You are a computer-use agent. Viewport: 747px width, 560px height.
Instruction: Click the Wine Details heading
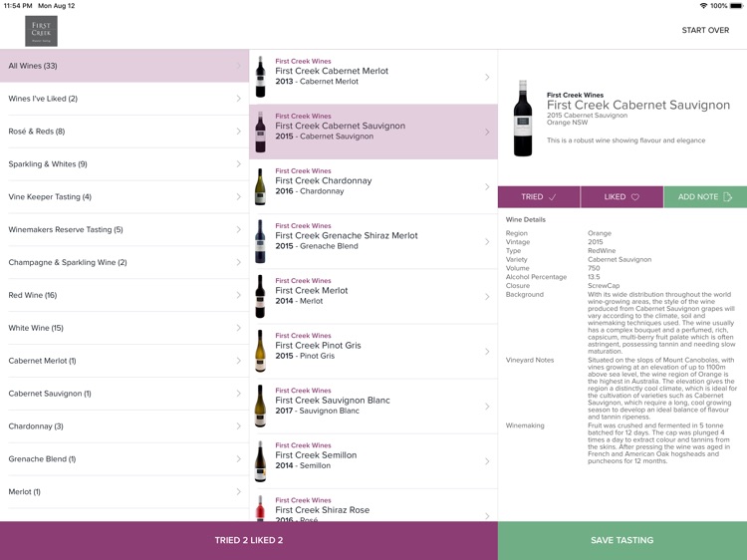coord(526,219)
